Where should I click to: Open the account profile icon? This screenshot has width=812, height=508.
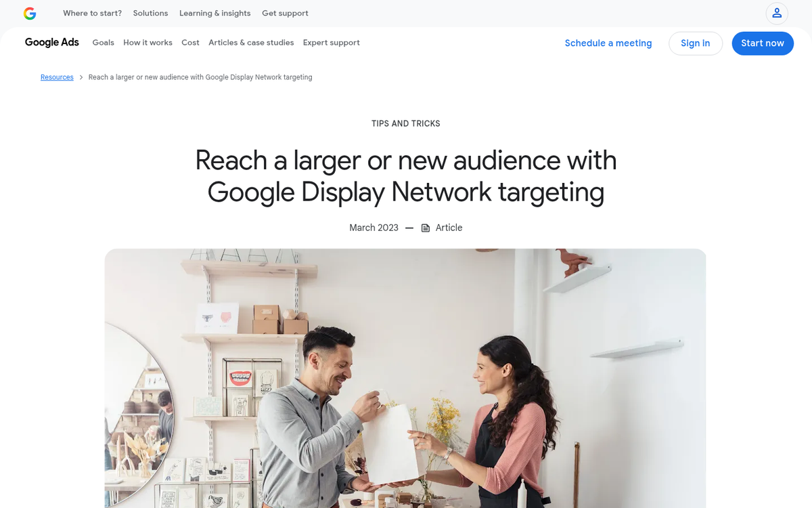click(x=777, y=14)
